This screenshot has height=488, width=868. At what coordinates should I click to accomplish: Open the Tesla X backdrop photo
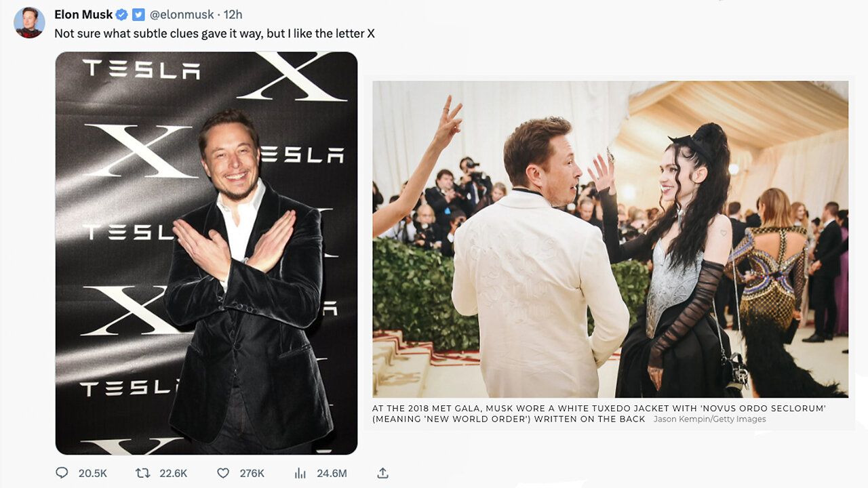(x=206, y=253)
